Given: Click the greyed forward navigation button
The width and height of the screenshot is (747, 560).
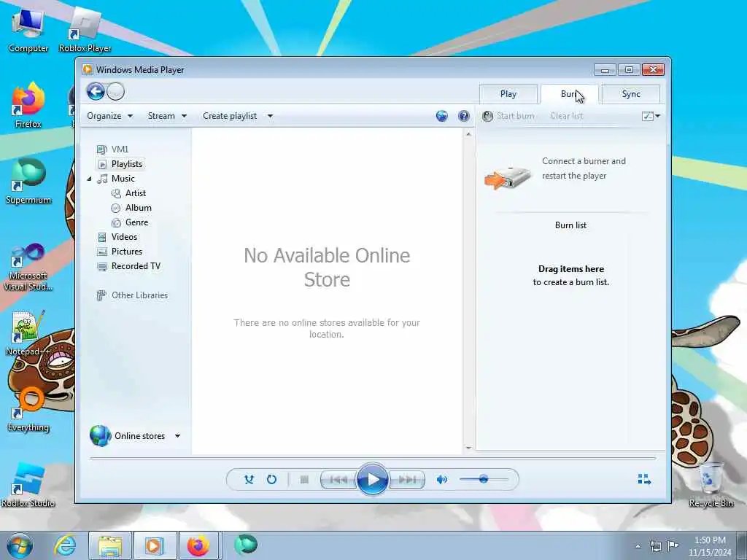Looking at the screenshot, I should (x=115, y=91).
